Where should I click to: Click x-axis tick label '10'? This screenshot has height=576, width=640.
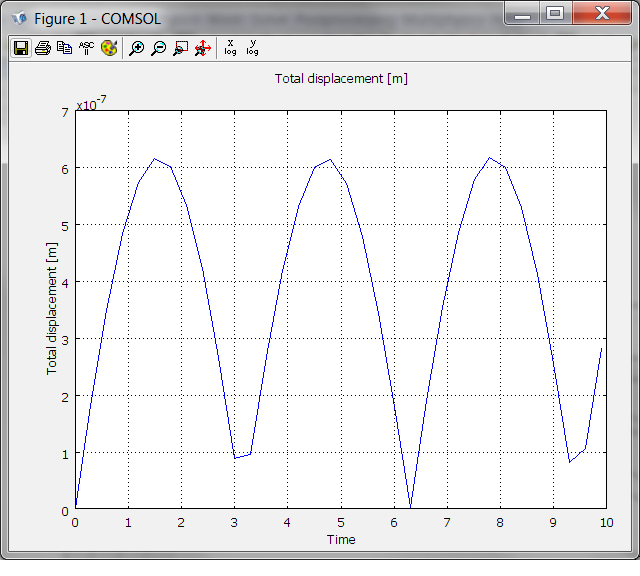click(x=607, y=523)
